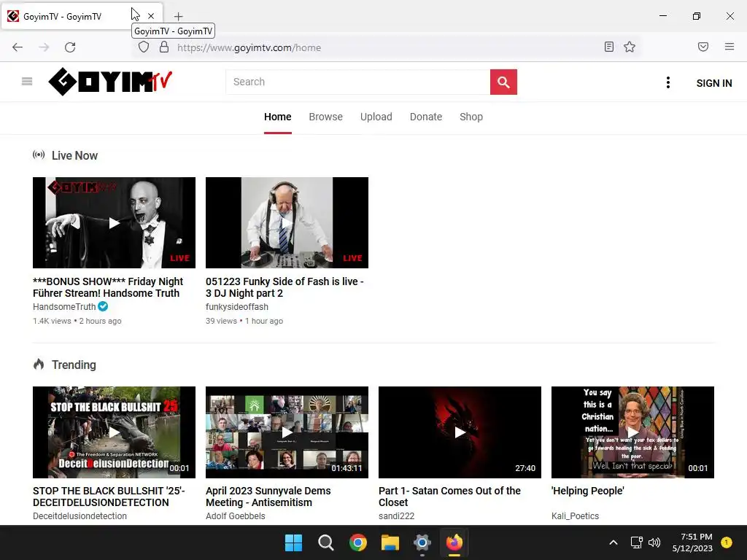Focus the site Search input field

click(x=357, y=82)
